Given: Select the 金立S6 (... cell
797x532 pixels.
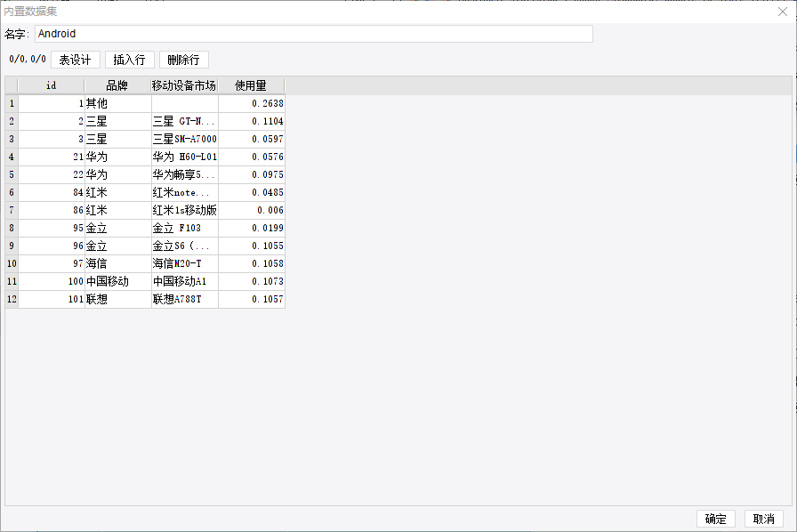Looking at the screenshot, I should pos(185,246).
